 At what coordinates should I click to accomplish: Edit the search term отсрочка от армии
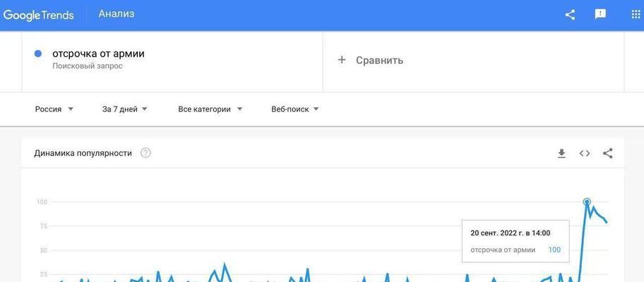98,54
